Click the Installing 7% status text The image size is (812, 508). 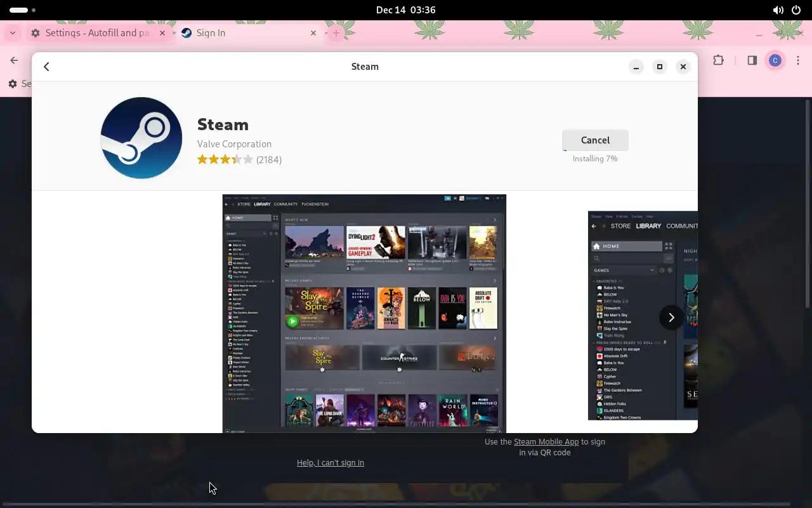pos(595,159)
